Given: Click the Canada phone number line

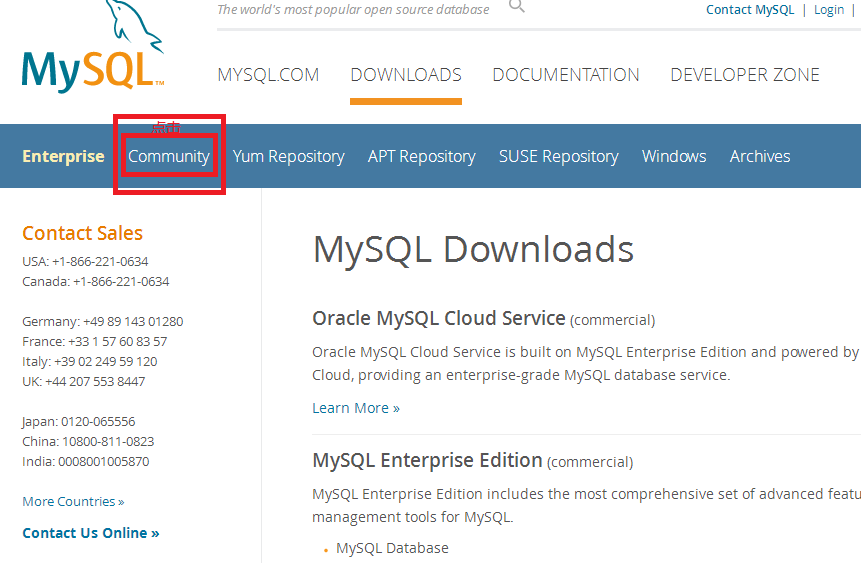Looking at the screenshot, I should 96,282.
